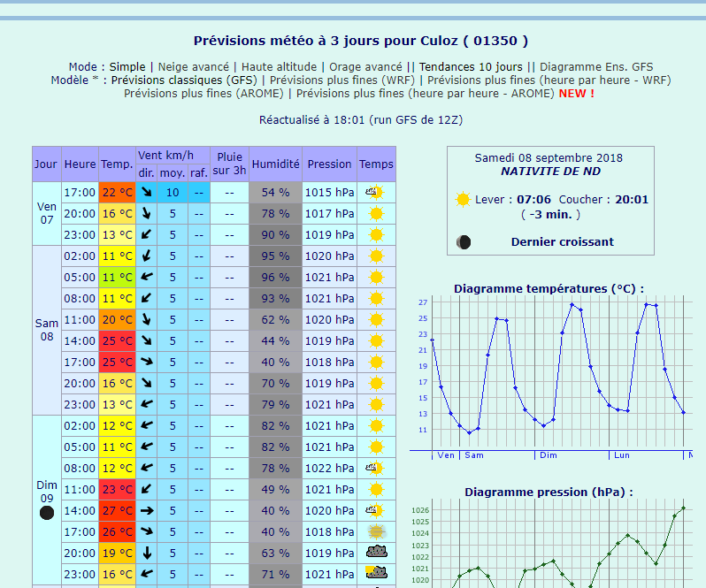This screenshot has width=706, height=588.
Task: Click downward wind arrow for Dim 20:00
Action: (147, 553)
